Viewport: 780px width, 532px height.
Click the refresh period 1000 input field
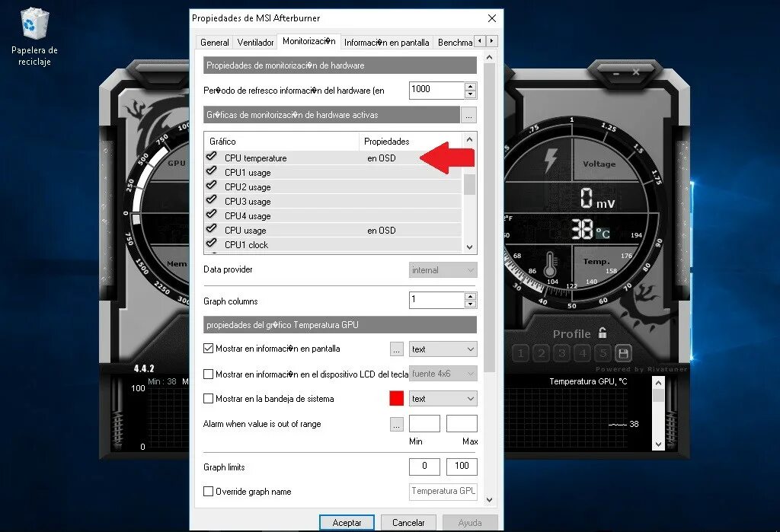coord(436,90)
